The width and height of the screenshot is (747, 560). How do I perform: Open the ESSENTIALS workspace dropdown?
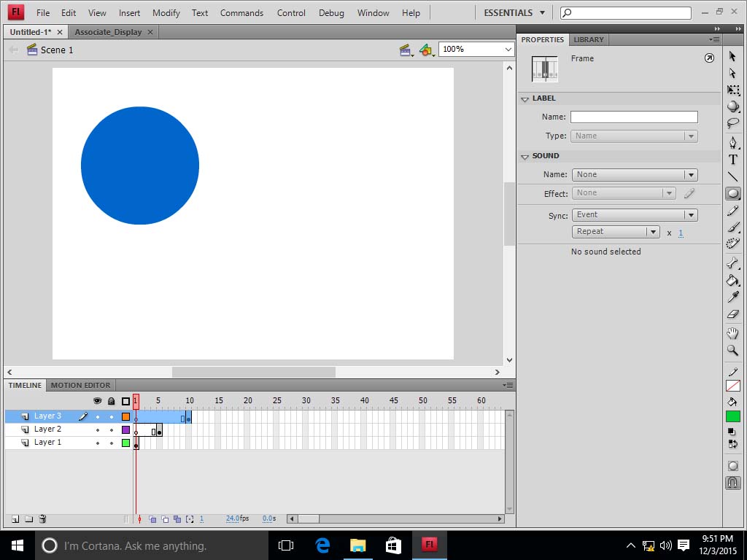point(514,13)
